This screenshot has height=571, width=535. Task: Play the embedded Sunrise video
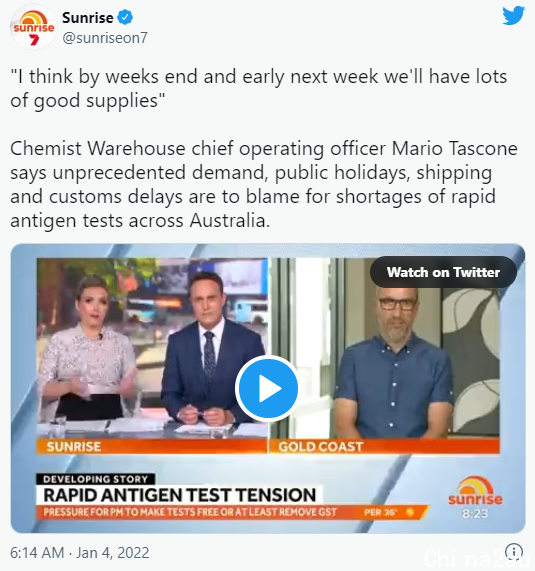[267, 389]
